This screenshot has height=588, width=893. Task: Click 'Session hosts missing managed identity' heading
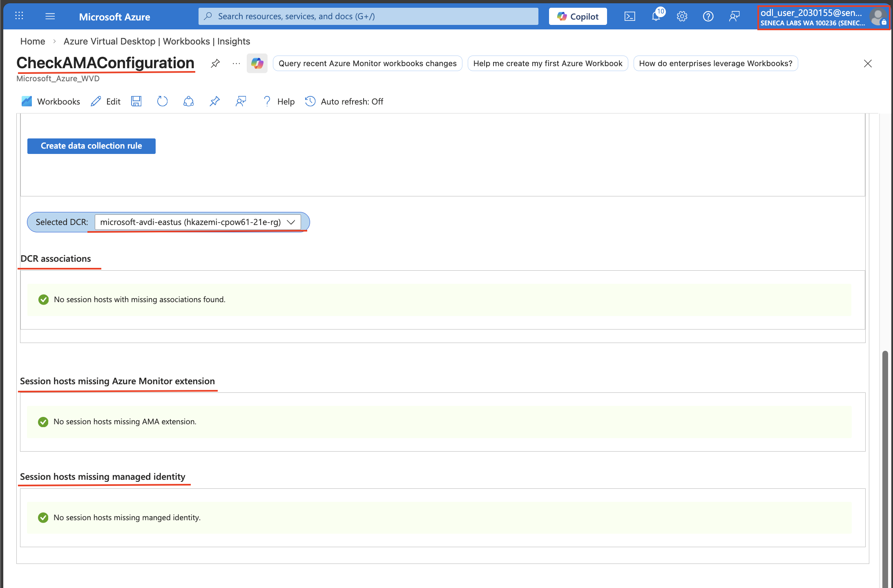pyautogui.click(x=103, y=477)
